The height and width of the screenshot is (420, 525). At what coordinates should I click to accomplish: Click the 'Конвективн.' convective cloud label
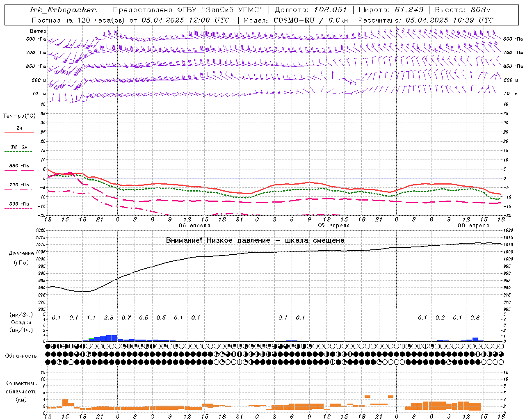pyautogui.click(x=21, y=383)
